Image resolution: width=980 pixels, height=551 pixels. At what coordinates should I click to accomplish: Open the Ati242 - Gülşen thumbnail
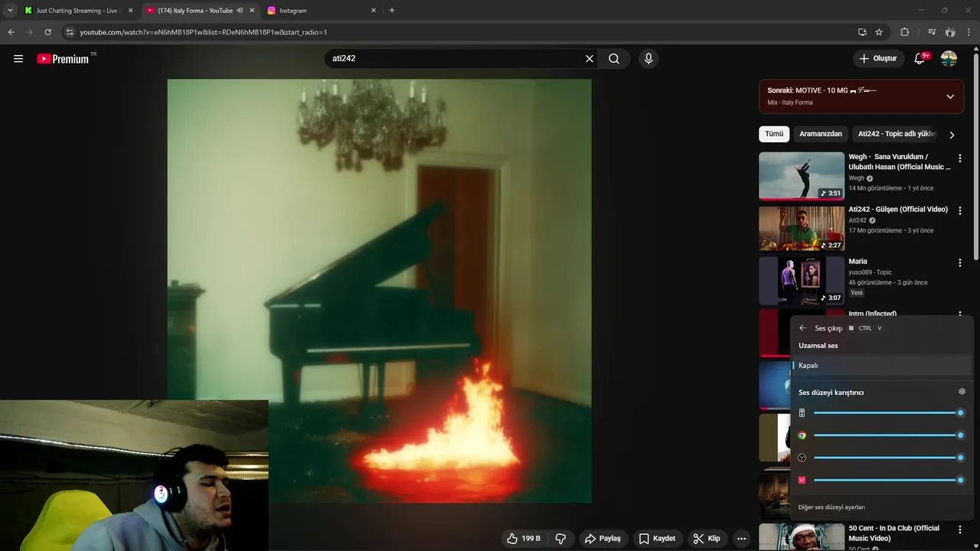pyautogui.click(x=802, y=227)
